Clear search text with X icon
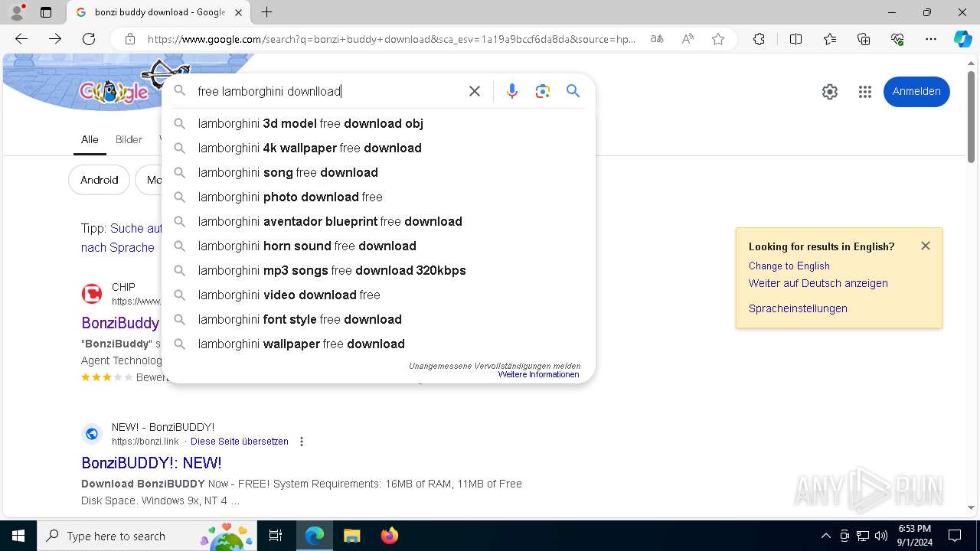980x551 pixels. tap(475, 91)
